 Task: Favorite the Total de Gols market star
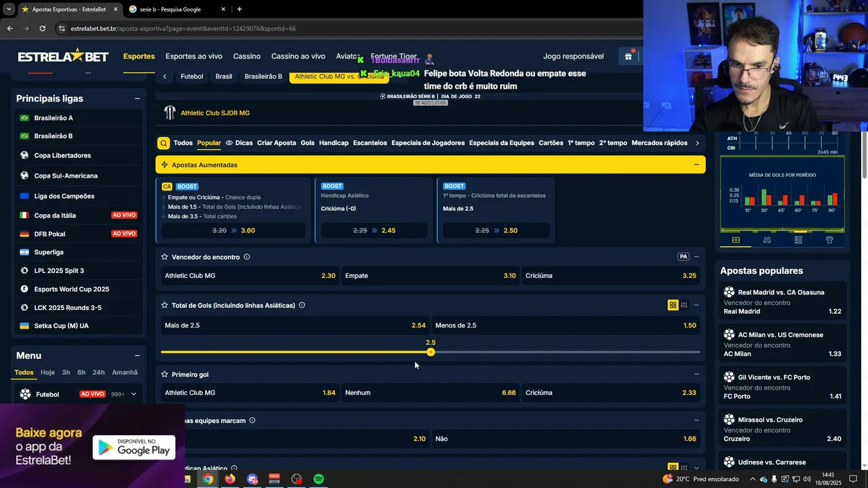pyautogui.click(x=165, y=306)
